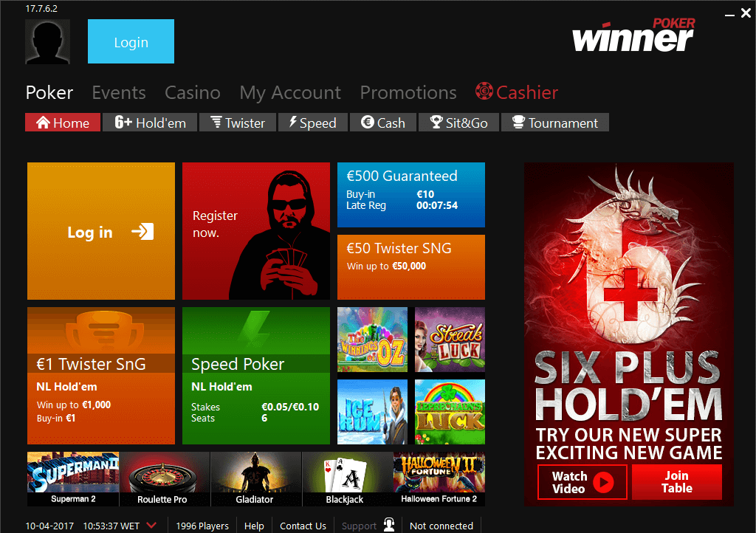Open the Cash games tab
This screenshot has width=756, height=533.
pos(383,123)
